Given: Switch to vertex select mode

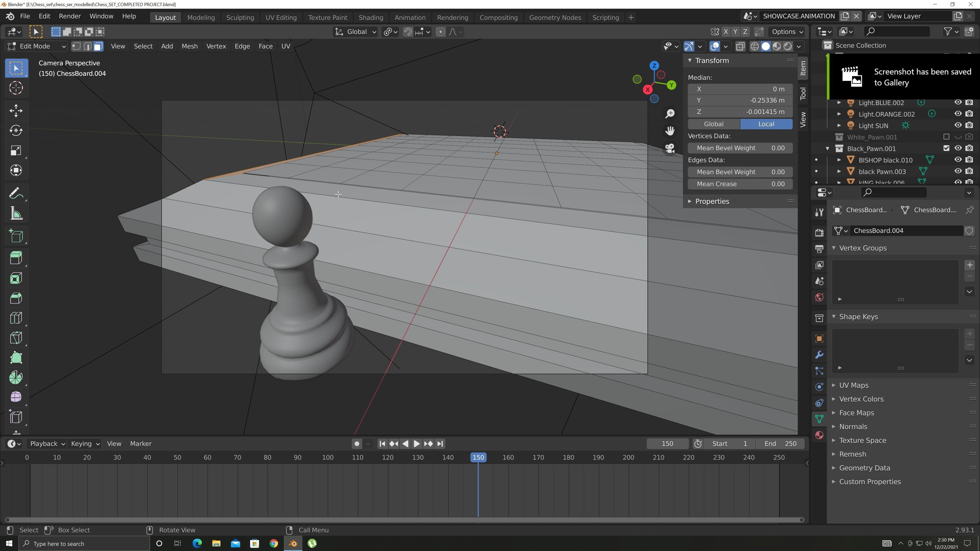Looking at the screenshot, I should (x=77, y=46).
